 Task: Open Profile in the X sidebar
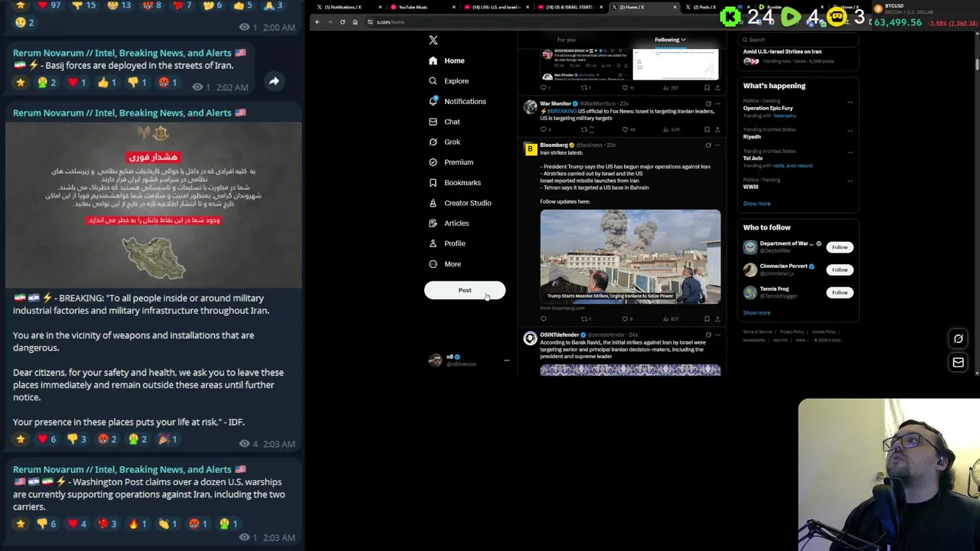[447, 243]
